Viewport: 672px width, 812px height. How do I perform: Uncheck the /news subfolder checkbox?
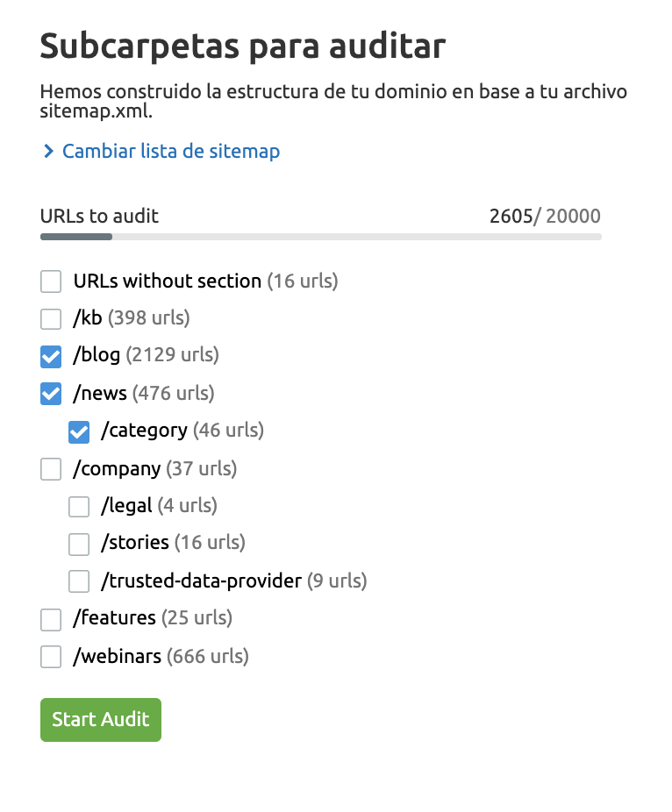[x=51, y=394]
